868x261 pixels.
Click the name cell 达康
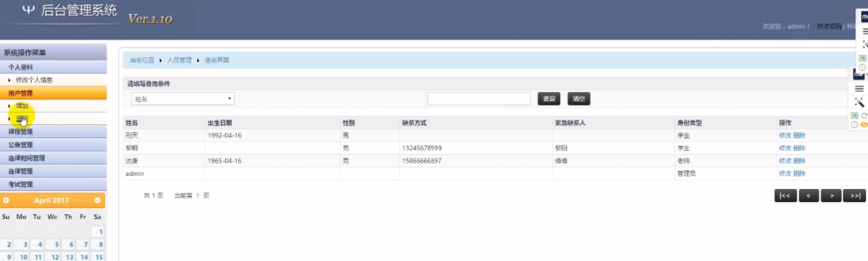pos(131,161)
